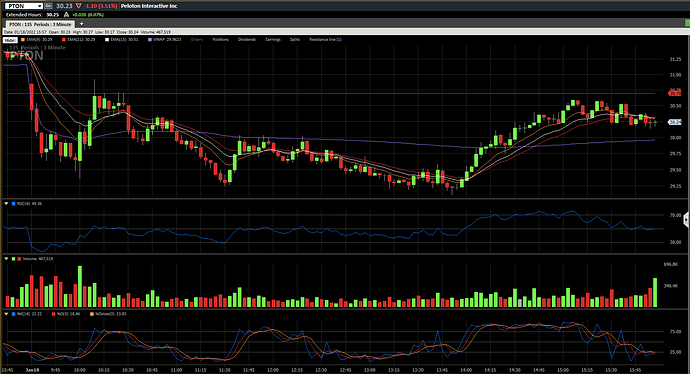690x374 pixels.
Task: Toggle the Dividends overlay
Action: coord(247,40)
